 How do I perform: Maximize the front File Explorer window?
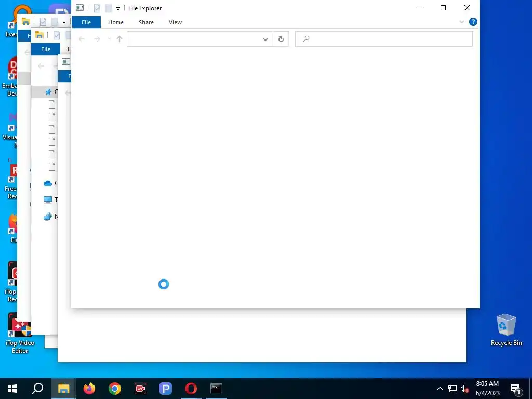(443, 8)
